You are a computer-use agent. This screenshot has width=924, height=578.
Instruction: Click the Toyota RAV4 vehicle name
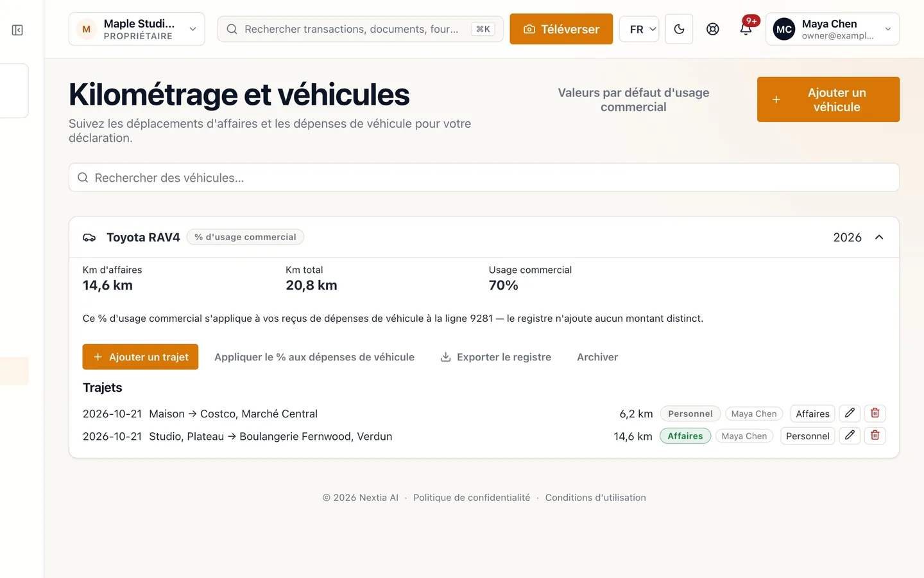tap(143, 238)
